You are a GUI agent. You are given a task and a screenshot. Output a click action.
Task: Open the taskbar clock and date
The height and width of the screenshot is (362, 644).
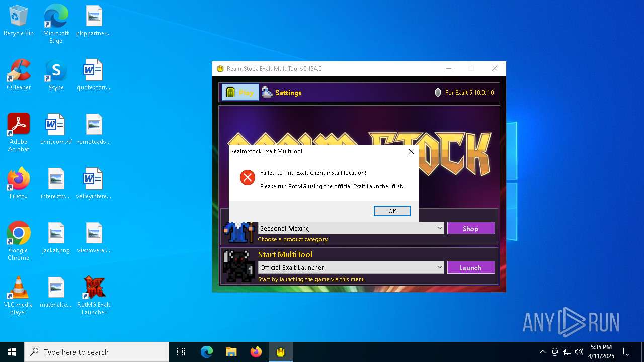(601, 352)
